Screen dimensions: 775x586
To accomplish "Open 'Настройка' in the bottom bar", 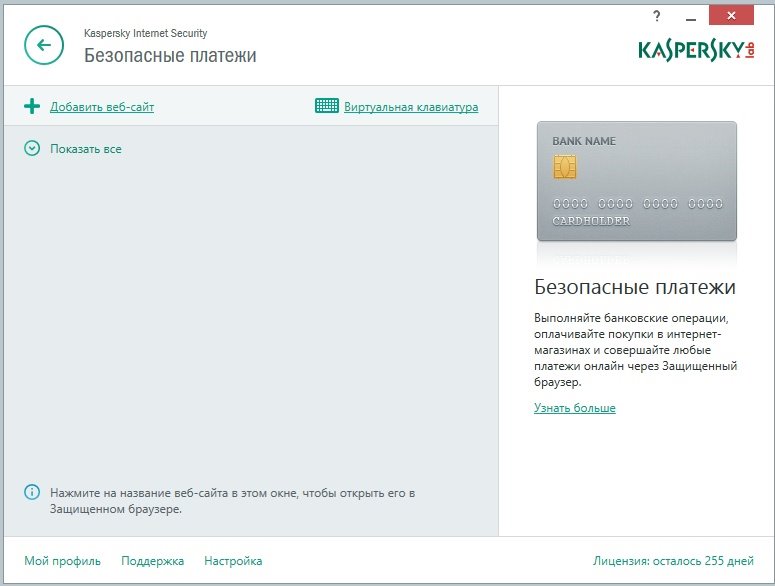I will pos(233,561).
